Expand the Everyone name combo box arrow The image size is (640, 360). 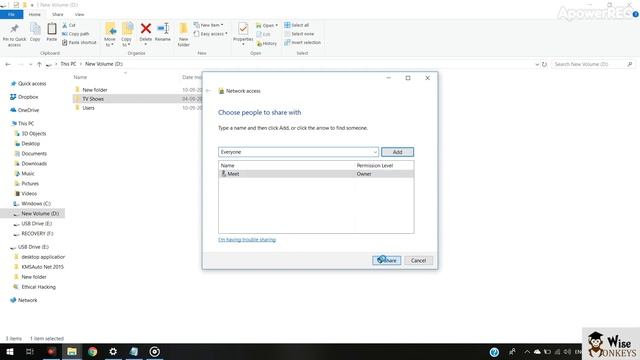375,152
